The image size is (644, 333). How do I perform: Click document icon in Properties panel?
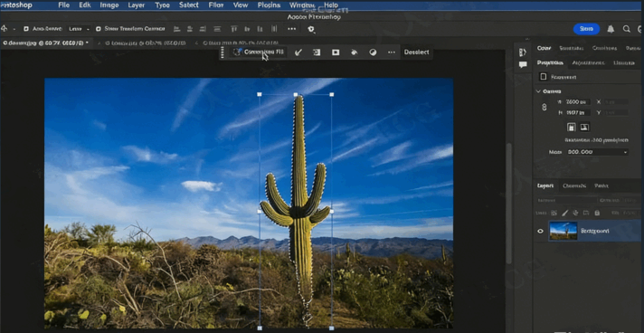click(x=544, y=77)
